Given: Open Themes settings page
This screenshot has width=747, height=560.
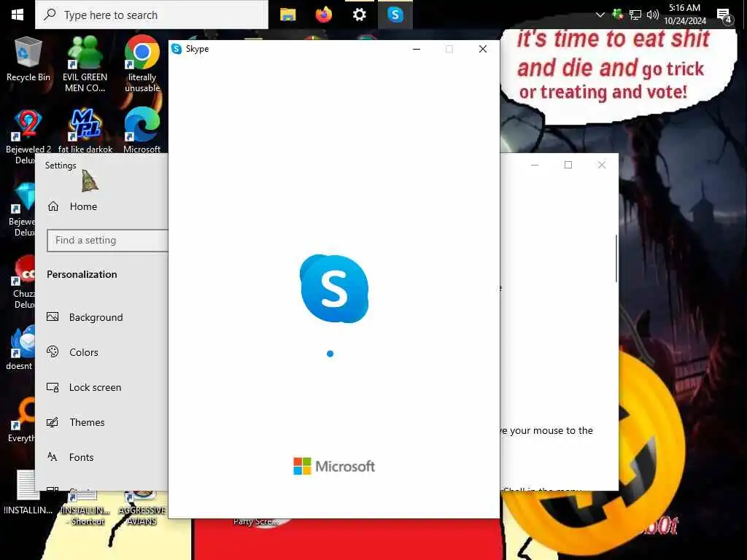Looking at the screenshot, I should click(x=75, y=422).
